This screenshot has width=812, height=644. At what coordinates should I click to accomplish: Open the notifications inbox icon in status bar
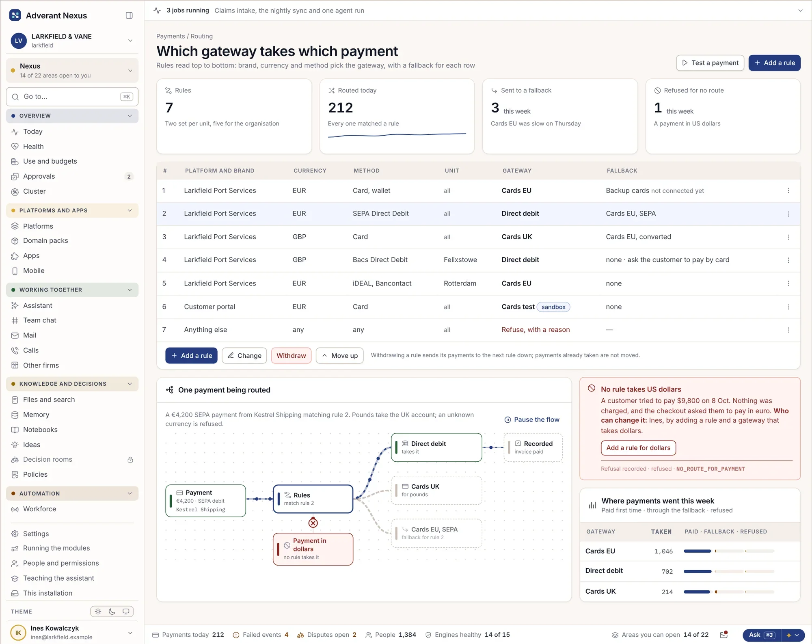(x=723, y=635)
